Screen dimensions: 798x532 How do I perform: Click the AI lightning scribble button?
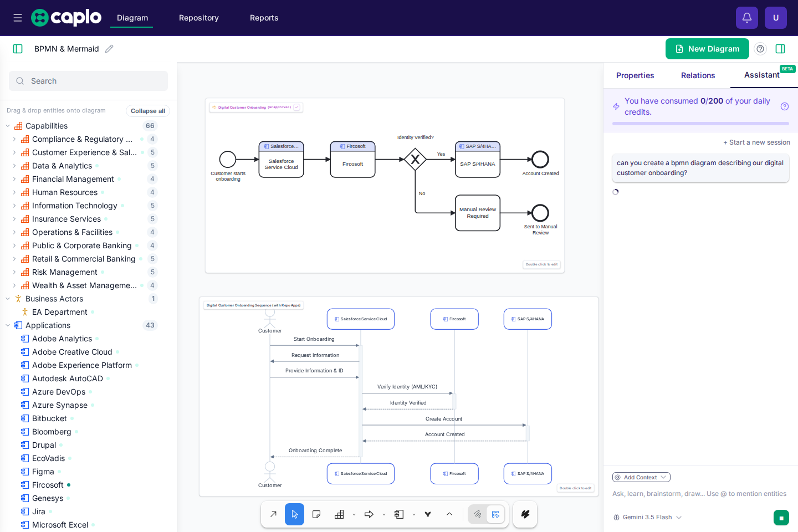tap(525, 514)
